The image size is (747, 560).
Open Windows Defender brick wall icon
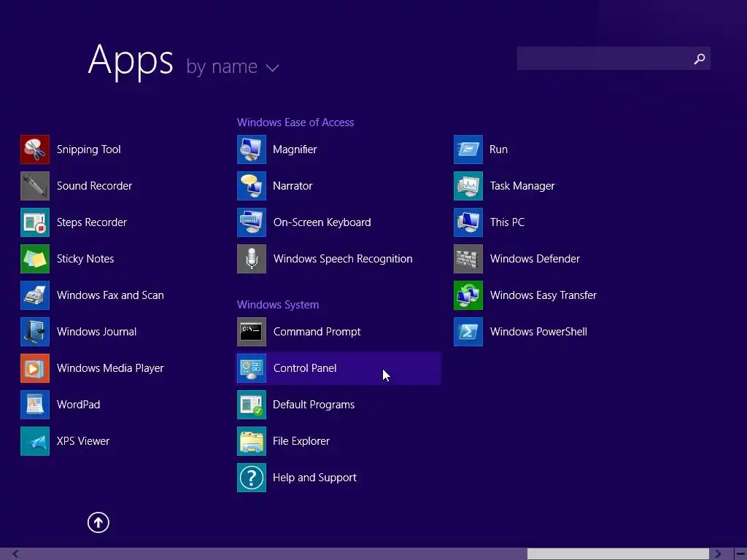pos(468,259)
